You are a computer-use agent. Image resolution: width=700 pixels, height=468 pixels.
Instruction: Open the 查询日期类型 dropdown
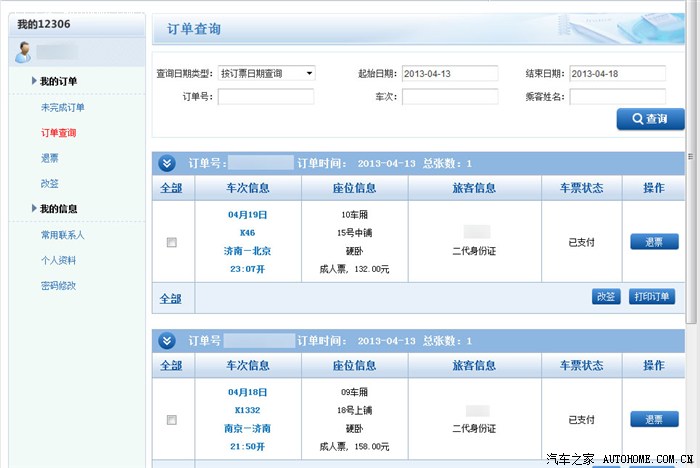pos(266,73)
